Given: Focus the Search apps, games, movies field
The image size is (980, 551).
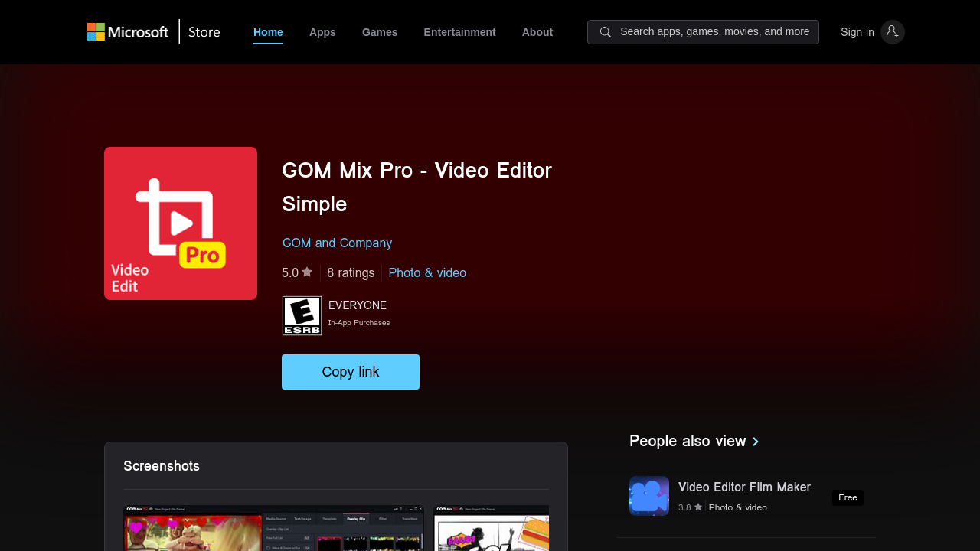Looking at the screenshot, I should click(x=703, y=32).
